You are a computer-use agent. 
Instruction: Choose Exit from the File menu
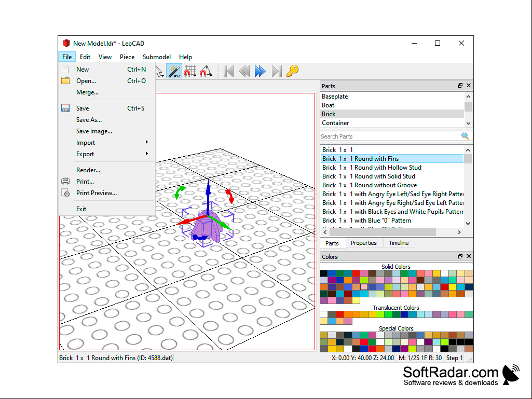(107, 209)
